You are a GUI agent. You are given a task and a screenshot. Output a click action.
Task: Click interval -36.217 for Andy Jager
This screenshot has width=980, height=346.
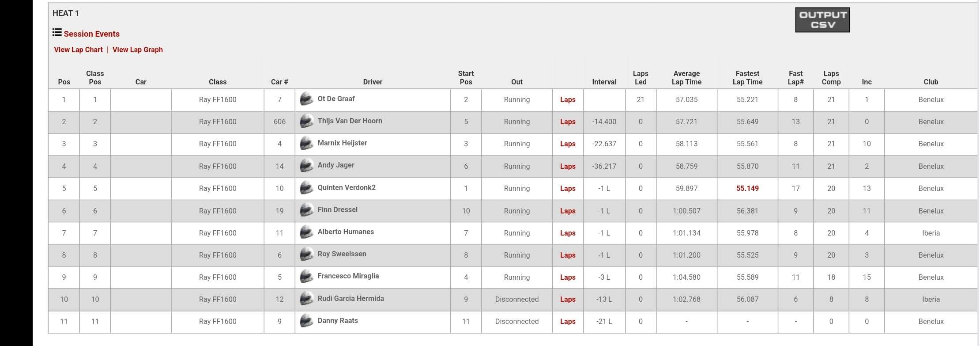tap(604, 167)
